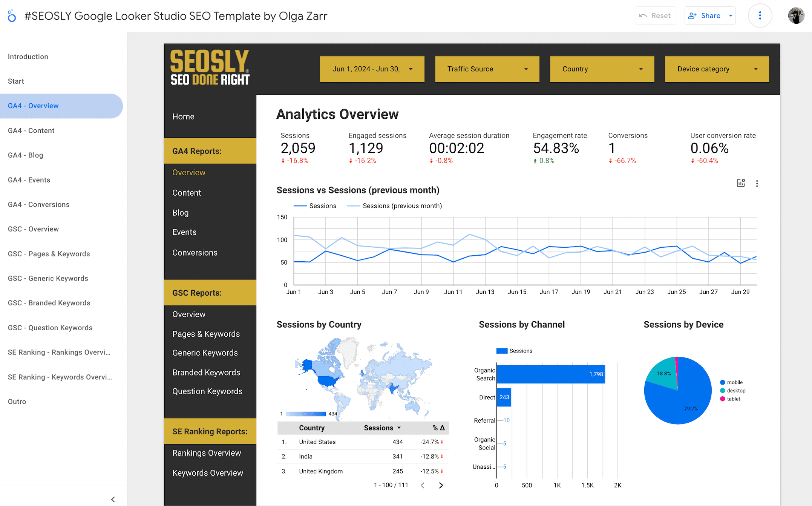Click the Sessions scorecard value 2,059
This screenshot has height=506, width=812.
[x=298, y=148]
